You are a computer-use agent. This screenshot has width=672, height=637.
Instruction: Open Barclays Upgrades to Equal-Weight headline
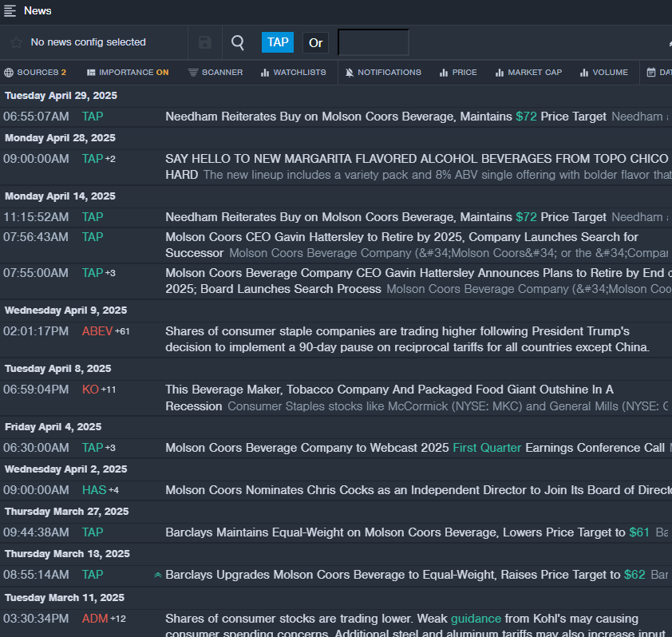pyautogui.click(x=405, y=575)
